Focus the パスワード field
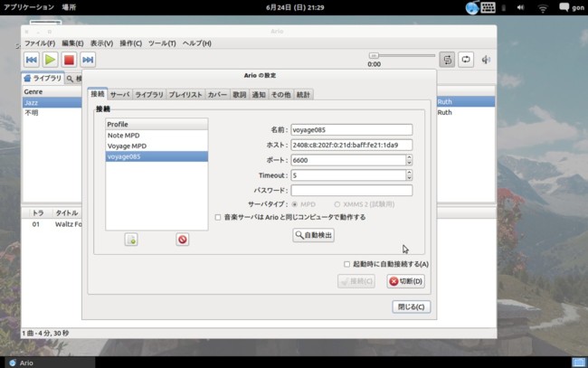588x368 pixels. (351, 190)
